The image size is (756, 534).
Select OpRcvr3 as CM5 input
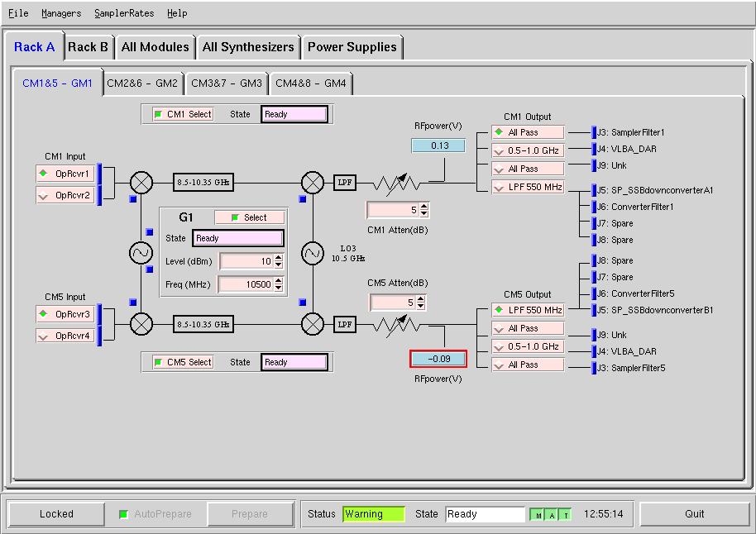point(65,314)
